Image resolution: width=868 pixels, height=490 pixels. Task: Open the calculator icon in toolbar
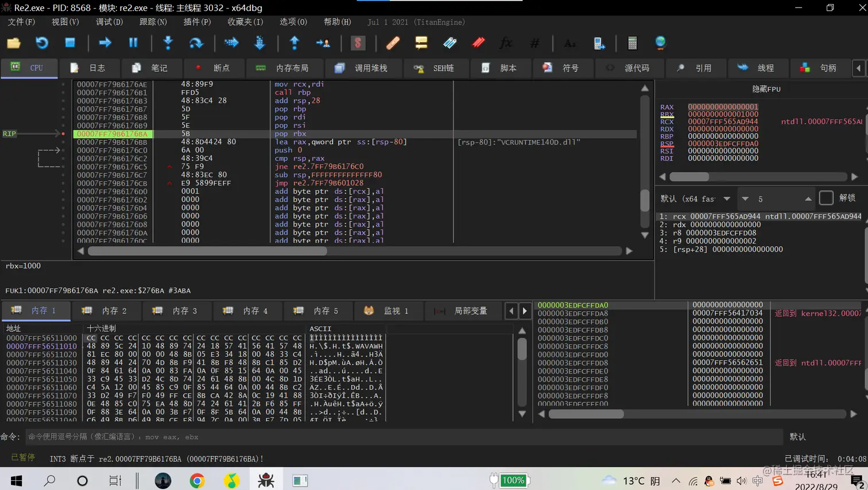[x=632, y=43]
